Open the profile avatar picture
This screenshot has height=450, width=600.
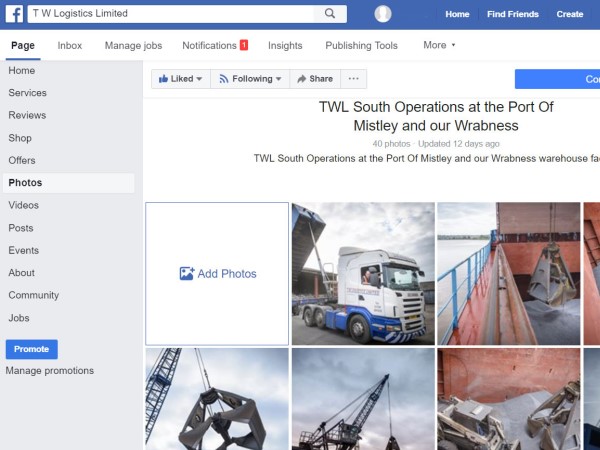coord(383,14)
